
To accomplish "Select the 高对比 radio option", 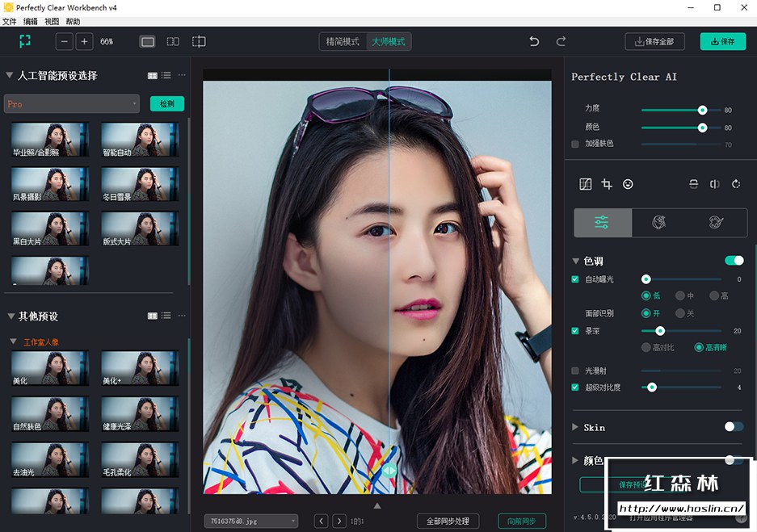I will (x=646, y=347).
